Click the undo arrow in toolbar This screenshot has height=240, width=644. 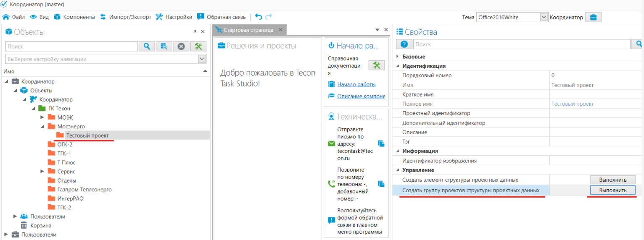click(x=259, y=17)
